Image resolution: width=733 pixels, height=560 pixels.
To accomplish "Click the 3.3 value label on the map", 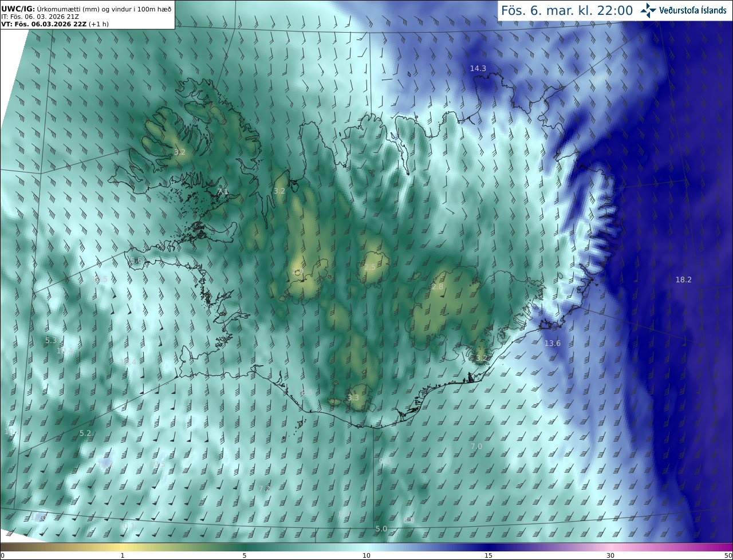I will (354, 397).
